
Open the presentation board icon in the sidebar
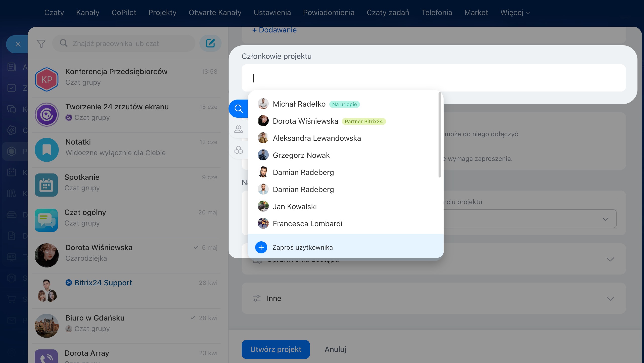click(x=12, y=257)
